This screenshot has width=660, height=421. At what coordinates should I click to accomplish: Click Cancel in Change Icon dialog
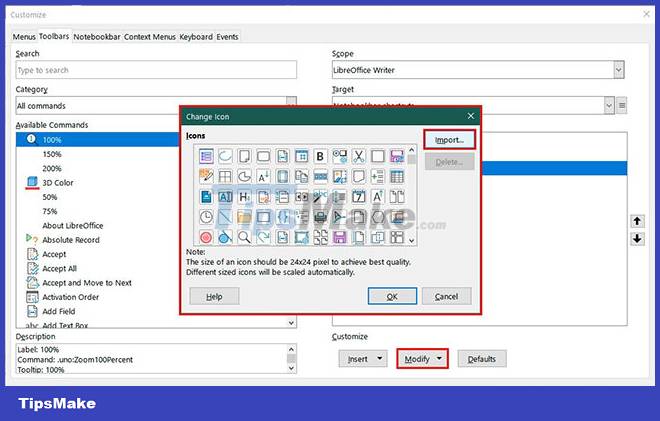tap(447, 296)
